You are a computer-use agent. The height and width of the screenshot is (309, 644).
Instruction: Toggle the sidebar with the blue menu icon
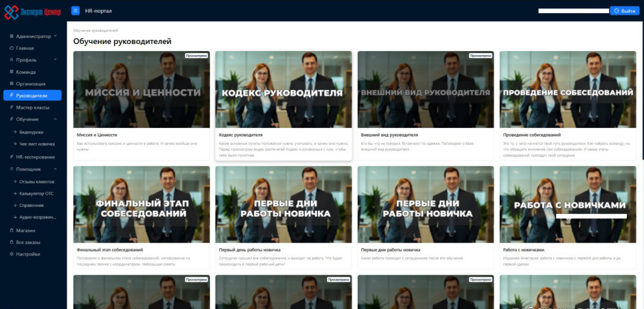[x=75, y=11]
